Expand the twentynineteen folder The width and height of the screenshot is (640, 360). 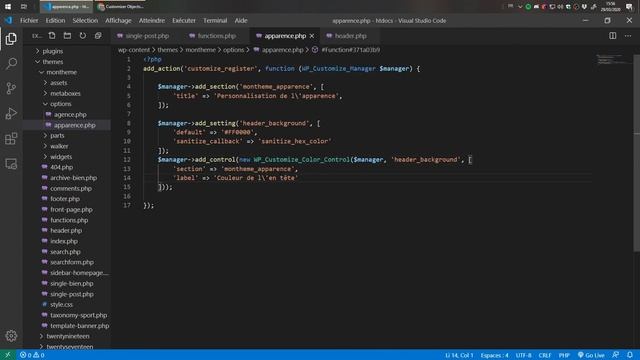pyautogui.click(x=68, y=336)
